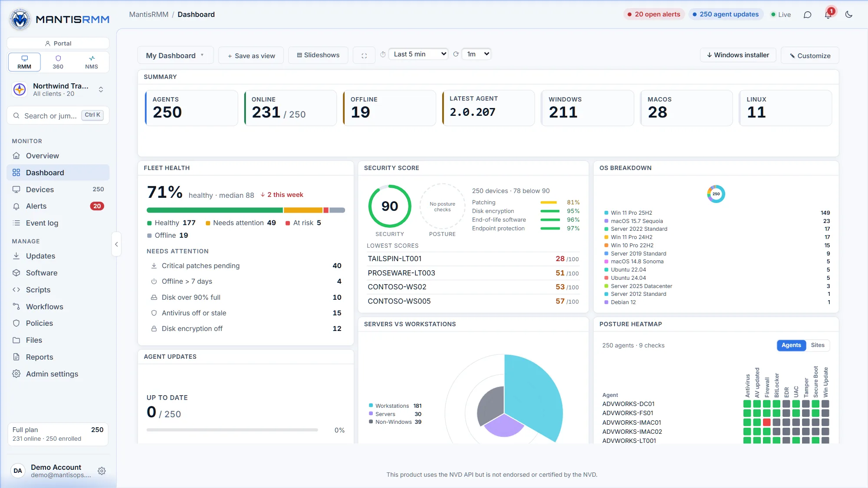868x488 pixels.
Task: Open Admin settings
Action: coord(58,374)
